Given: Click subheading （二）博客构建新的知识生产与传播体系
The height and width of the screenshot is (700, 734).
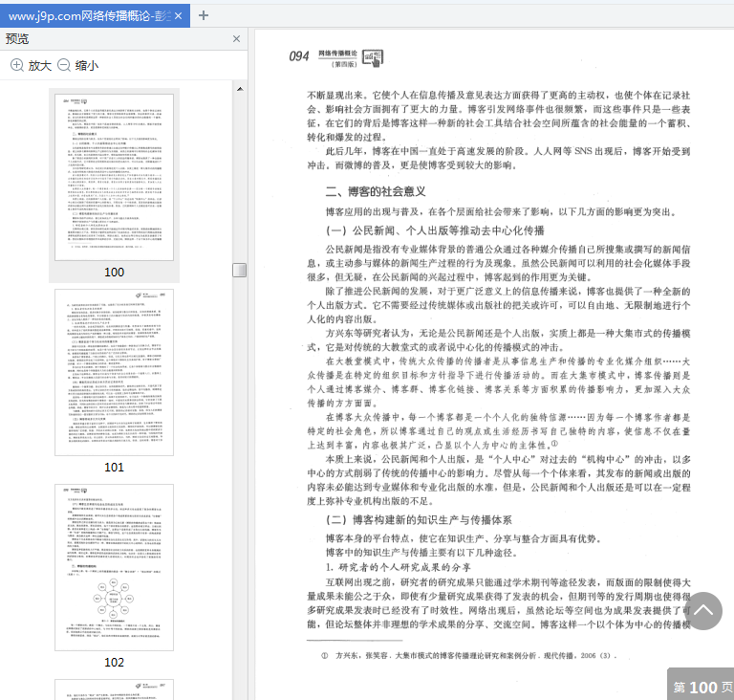Looking at the screenshot, I should (x=419, y=520).
